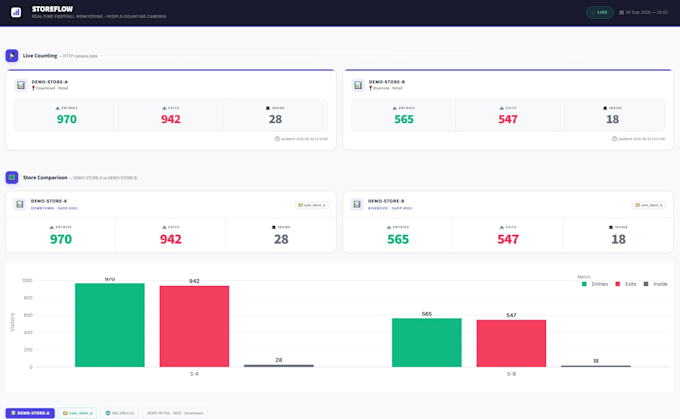Click exits value 942 in DEMO-STORE-A live card

(171, 119)
